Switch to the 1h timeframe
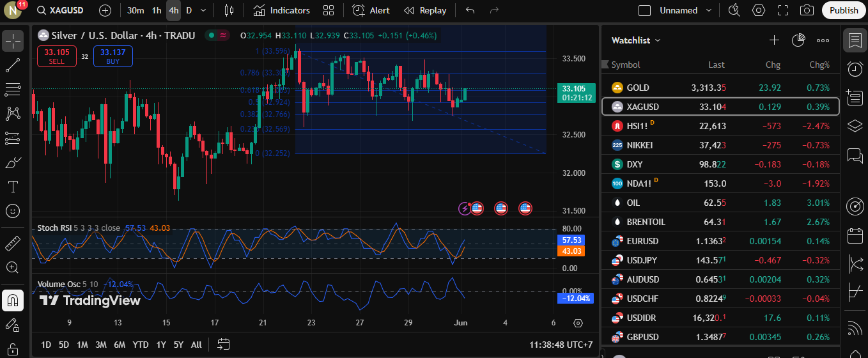Viewport: 868px width, 358px height. pyautogui.click(x=157, y=10)
